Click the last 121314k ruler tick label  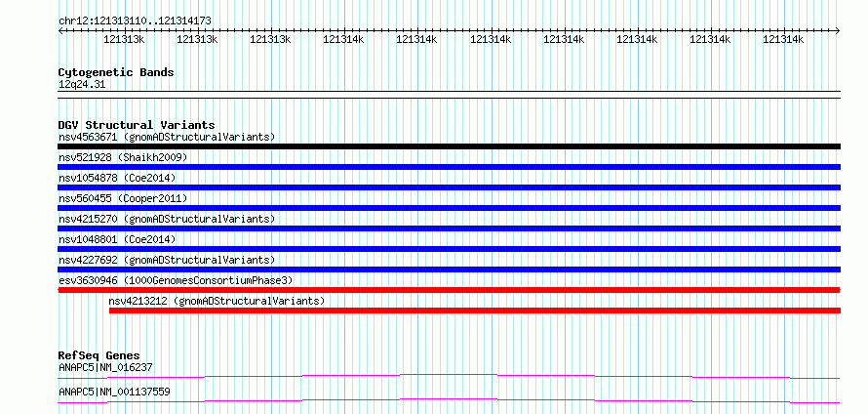coord(783,39)
